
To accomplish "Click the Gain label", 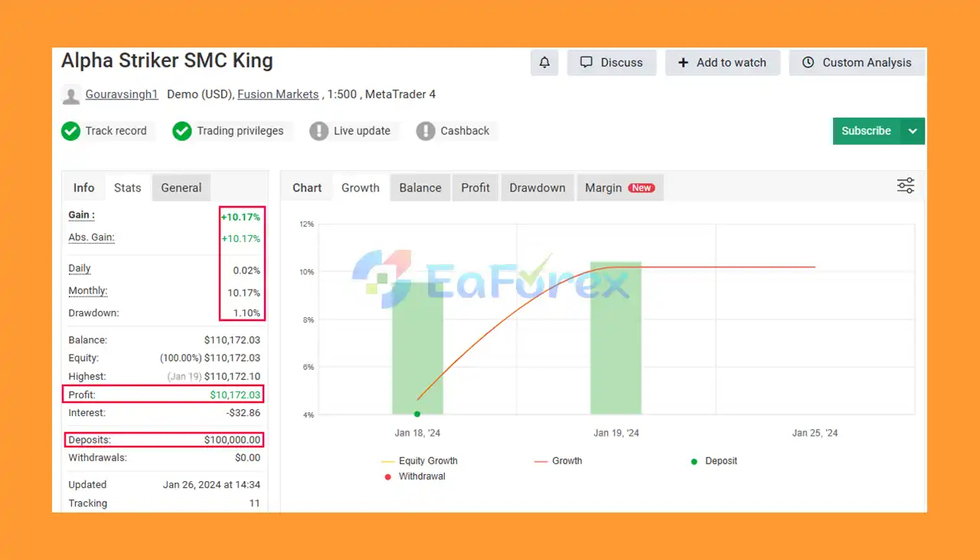I will tap(82, 215).
